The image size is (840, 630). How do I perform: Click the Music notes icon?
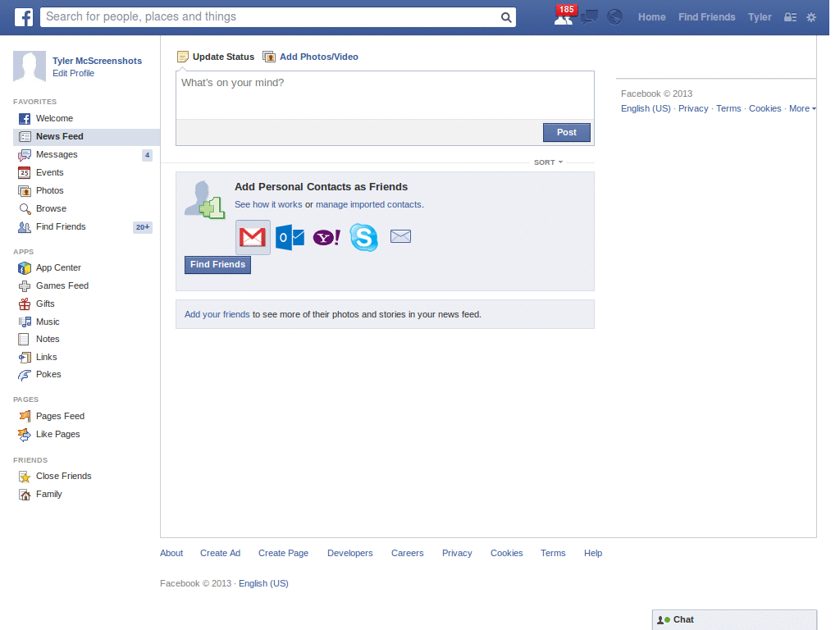[25, 322]
